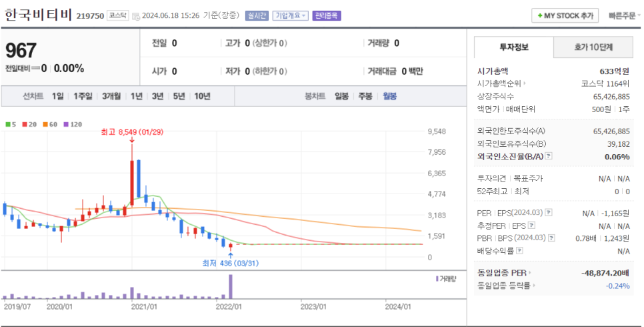The image size is (644, 327).
Task: Click help icon next to 외국인소진율(B/A)
Action: click(x=549, y=156)
